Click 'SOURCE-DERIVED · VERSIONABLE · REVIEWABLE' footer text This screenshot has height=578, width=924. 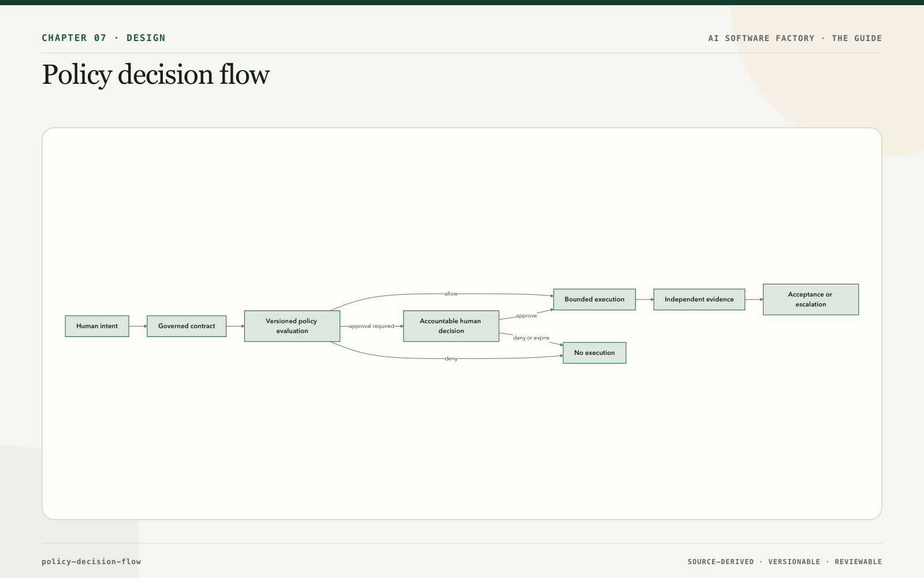click(785, 562)
